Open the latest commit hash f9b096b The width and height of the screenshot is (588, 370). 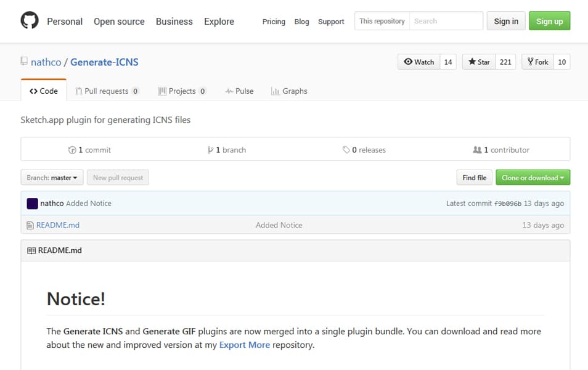tap(508, 203)
